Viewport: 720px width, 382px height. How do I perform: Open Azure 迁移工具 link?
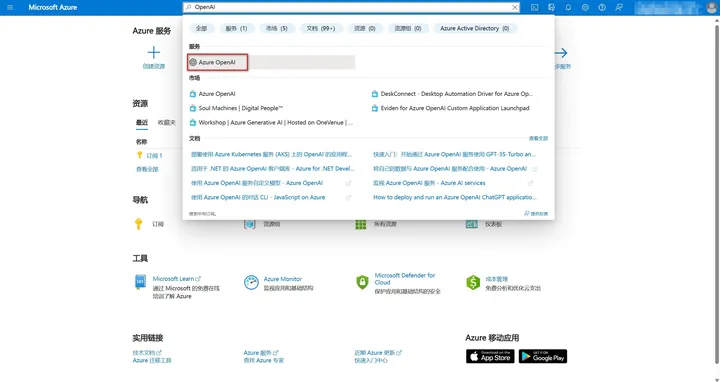152,360
